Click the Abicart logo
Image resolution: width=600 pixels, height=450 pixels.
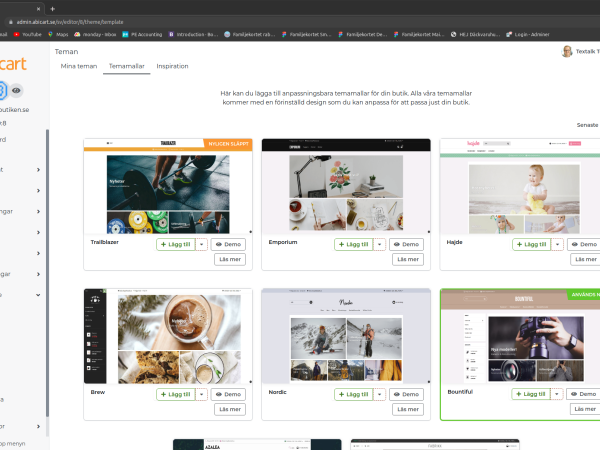tap(13, 64)
